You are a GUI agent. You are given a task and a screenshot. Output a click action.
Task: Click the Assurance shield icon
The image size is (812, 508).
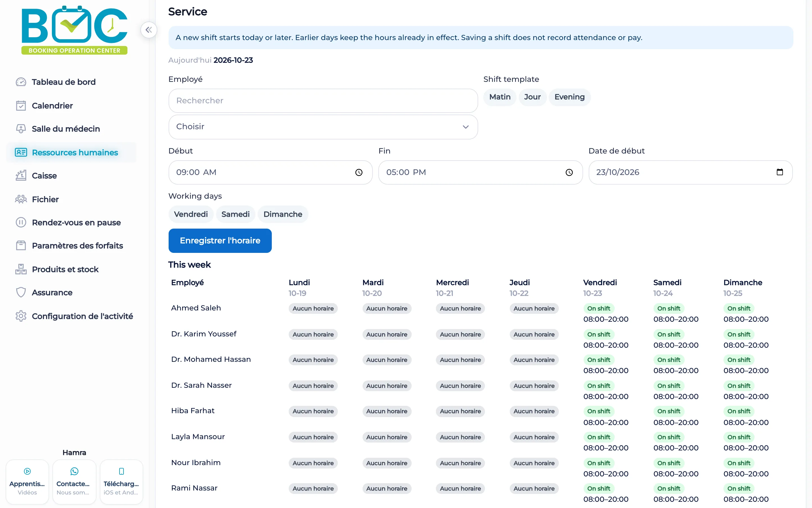(21, 292)
